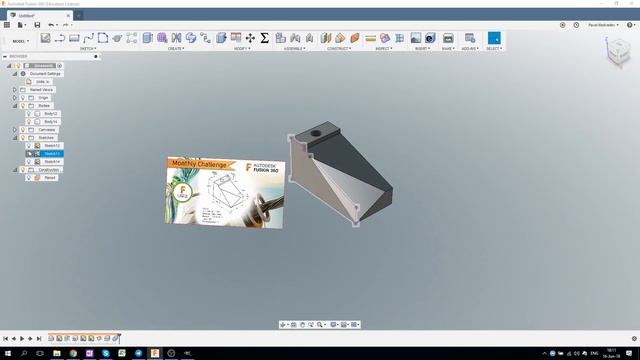Click the Monthly Challenge canvas image
640x360 pixels.
click(225, 192)
